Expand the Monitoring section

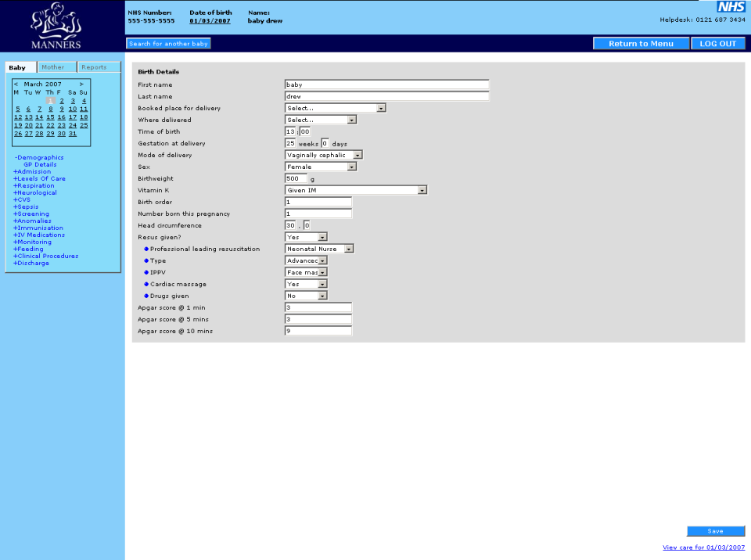[32, 242]
